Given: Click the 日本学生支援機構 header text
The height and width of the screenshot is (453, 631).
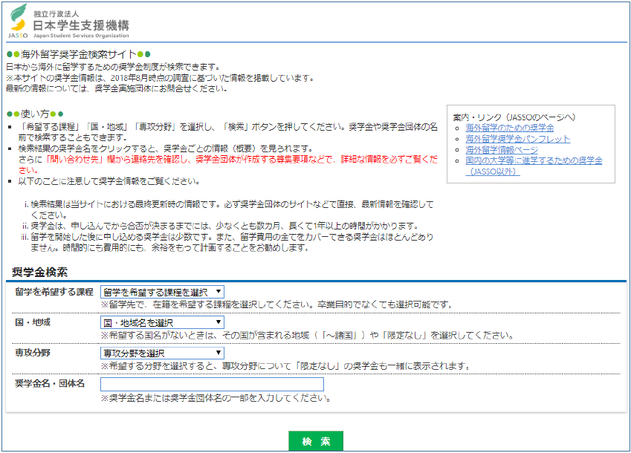Looking at the screenshot, I should tap(81, 25).
